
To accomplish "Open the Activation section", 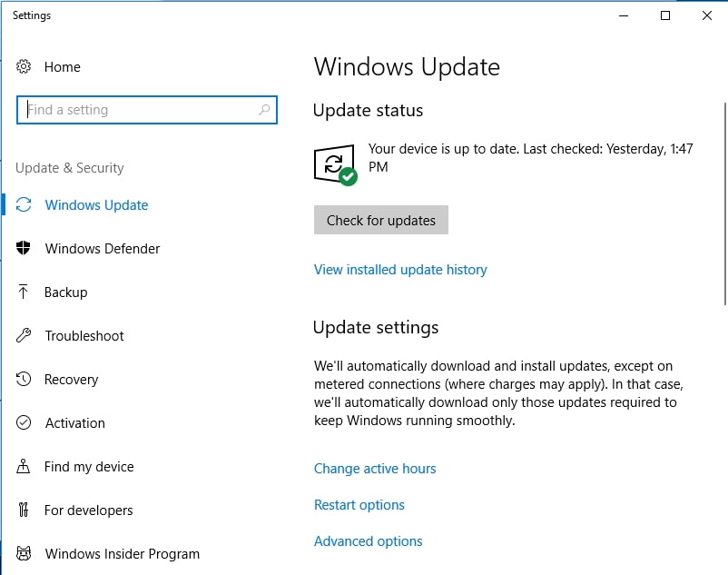I will coord(74,423).
